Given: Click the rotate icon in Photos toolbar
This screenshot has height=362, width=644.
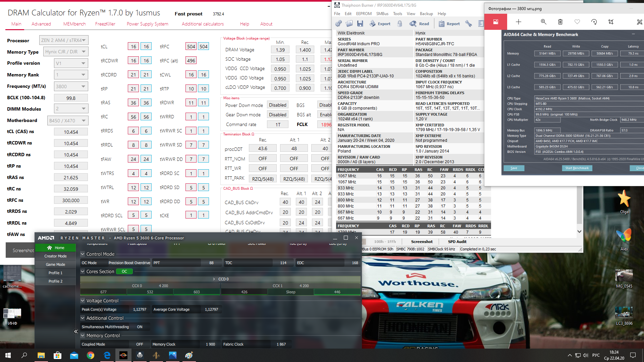Looking at the screenshot, I should (x=594, y=22).
